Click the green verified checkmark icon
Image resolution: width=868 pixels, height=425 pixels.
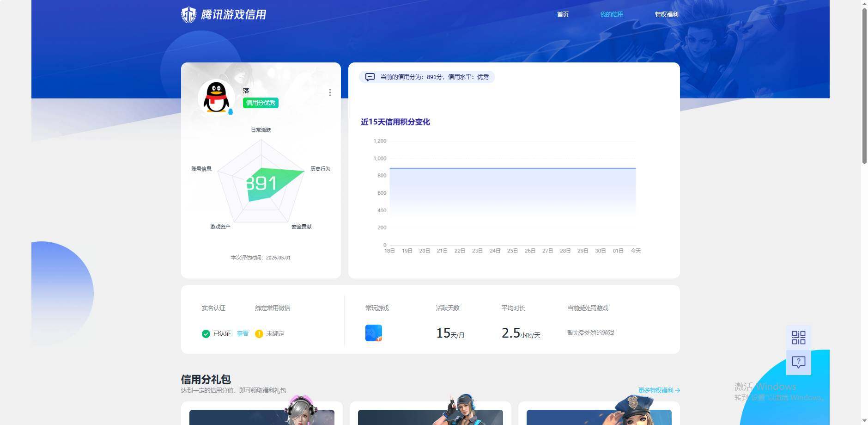point(206,334)
